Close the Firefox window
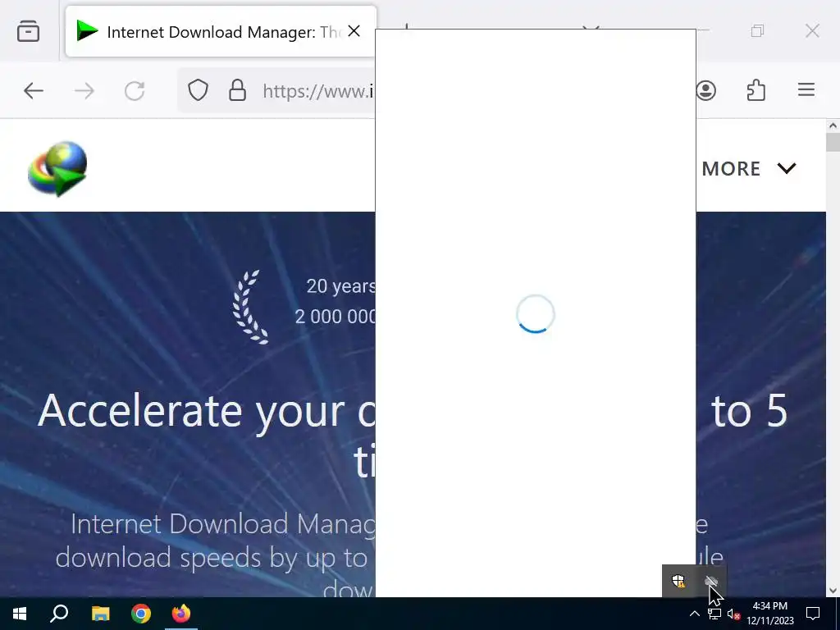This screenshot has width=840, height=630. (x=812, y=31)
